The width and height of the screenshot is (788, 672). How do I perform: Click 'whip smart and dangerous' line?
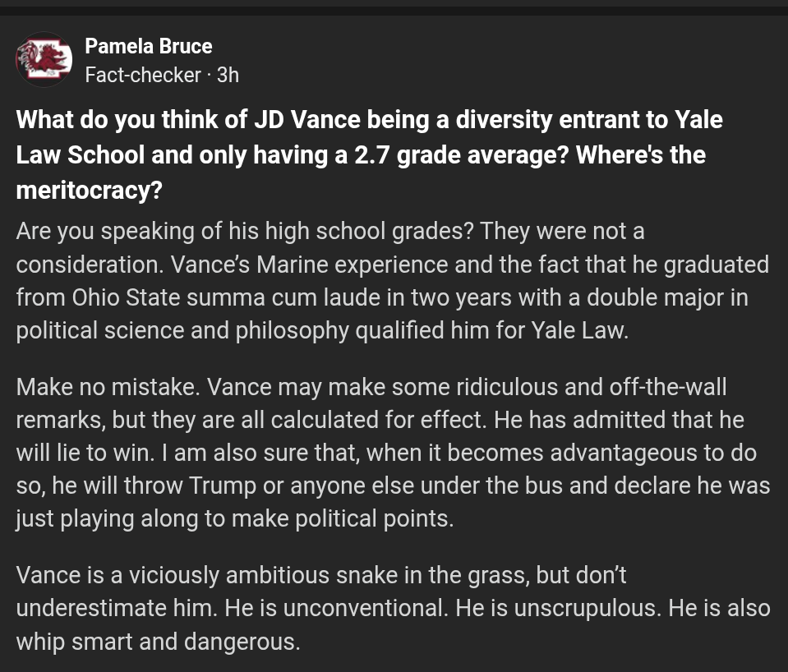(x=158, y=642)
